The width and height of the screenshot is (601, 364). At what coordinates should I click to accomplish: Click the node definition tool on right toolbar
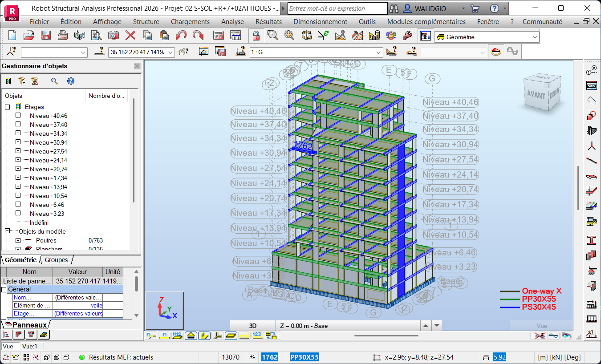coord(592,70)
